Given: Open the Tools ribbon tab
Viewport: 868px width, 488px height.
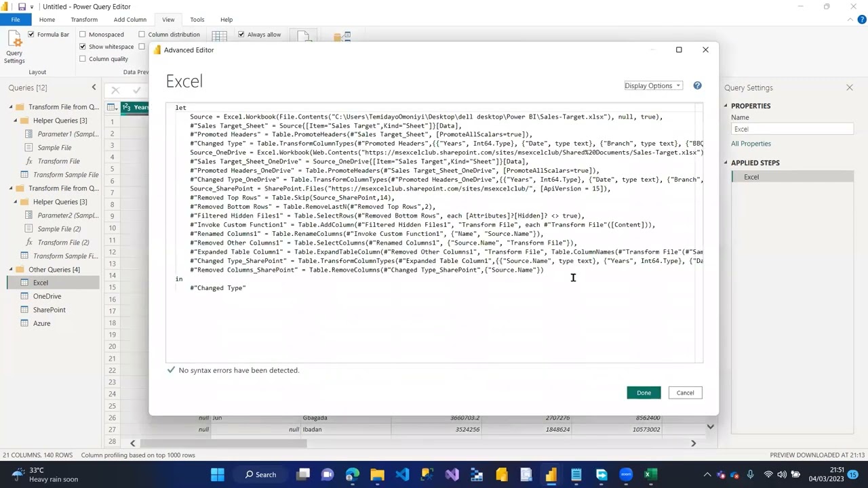Looking at the screenshot, I should tap(197, 20).
